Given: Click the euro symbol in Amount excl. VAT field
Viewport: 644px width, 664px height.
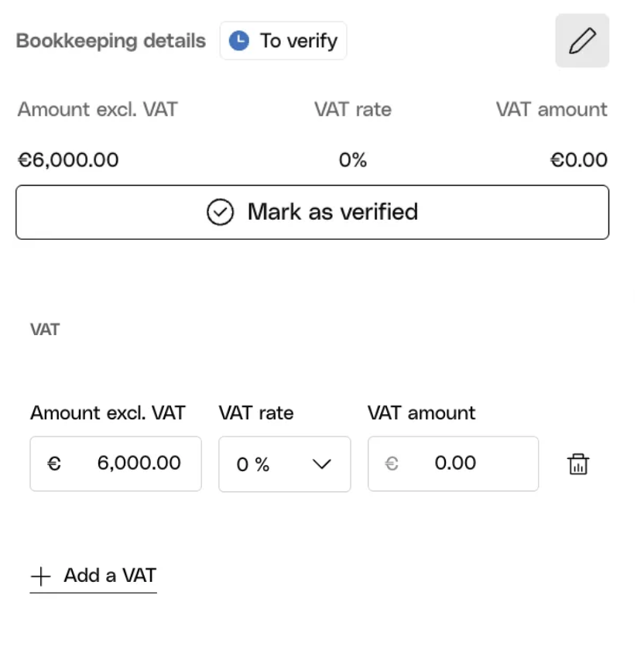Looking at the screenshot, I should (54, 464).
